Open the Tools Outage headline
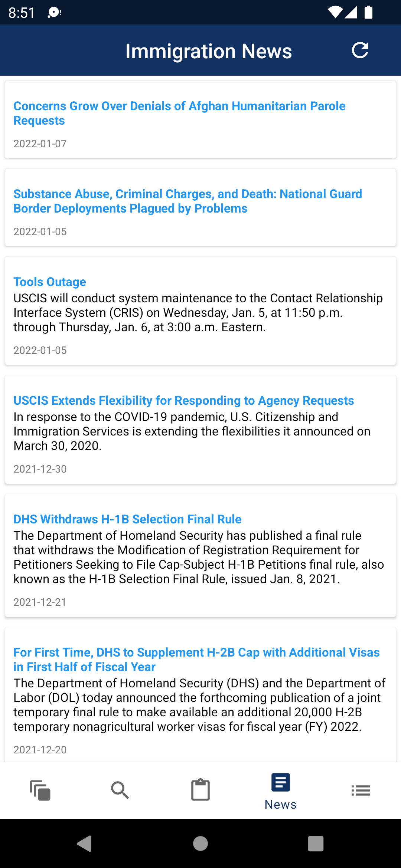 [x=50, y=282]
